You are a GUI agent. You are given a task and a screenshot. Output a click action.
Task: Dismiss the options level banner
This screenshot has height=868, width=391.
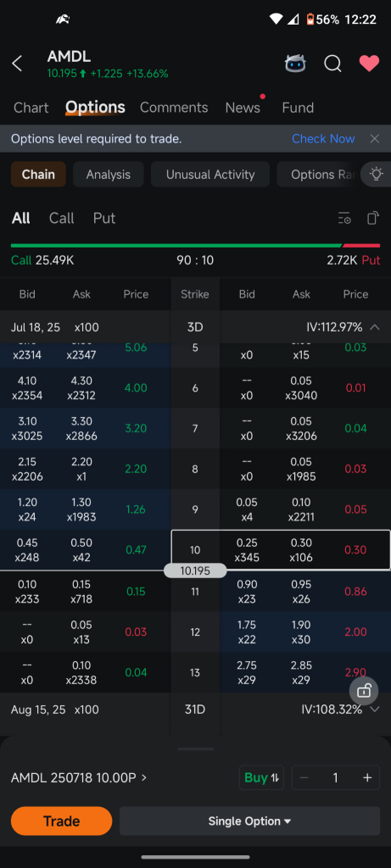coord(375,139)
